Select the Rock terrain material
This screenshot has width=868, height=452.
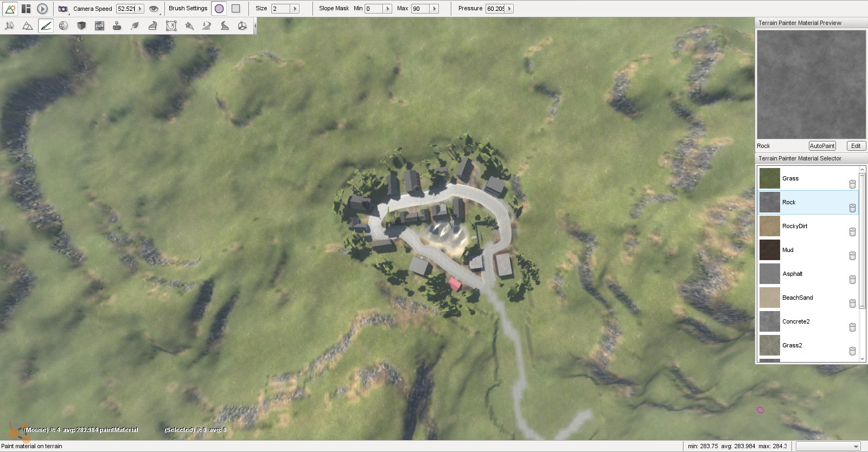point(808,202)
